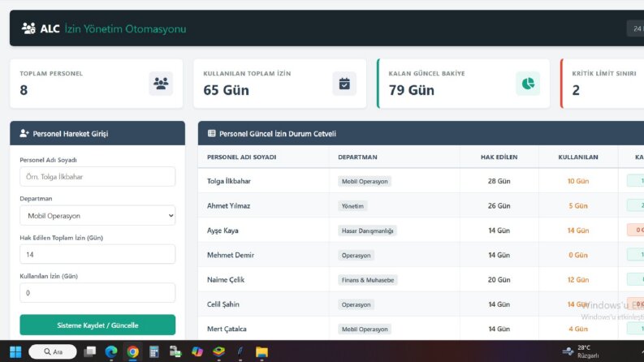
Task: Click 10 Gün used value for Tolga İlkbahar
Action: click(578, 181)
